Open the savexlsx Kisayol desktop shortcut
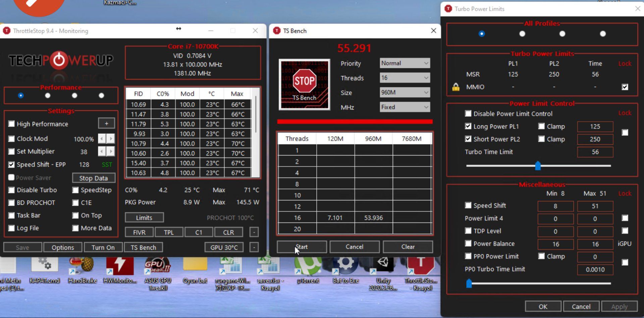 270,273
